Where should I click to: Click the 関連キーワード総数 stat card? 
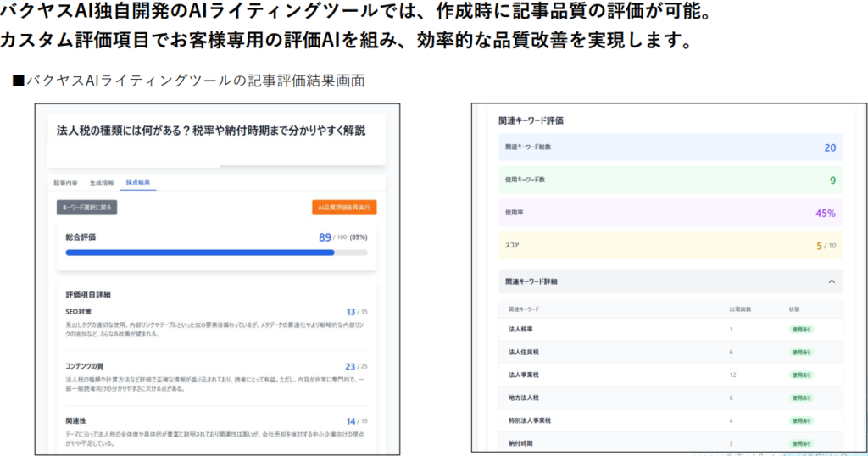coord(670,147)
